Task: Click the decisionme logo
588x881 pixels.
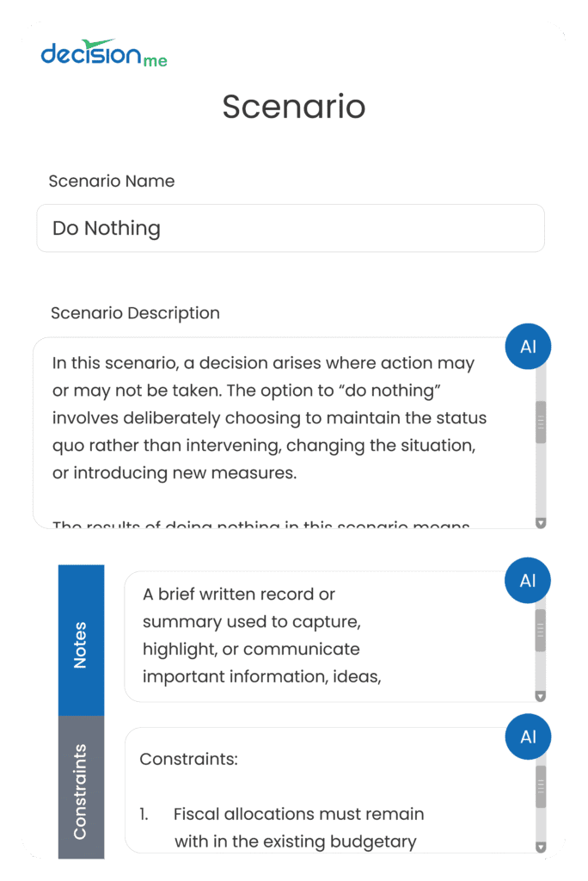Action: point(103,53)
